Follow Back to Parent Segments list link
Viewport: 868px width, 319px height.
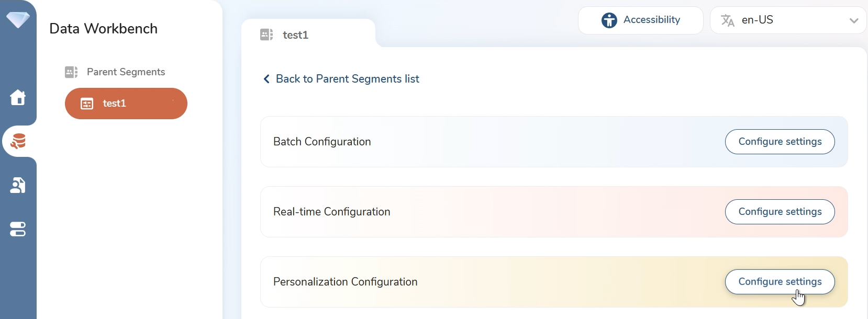(347, 79)
